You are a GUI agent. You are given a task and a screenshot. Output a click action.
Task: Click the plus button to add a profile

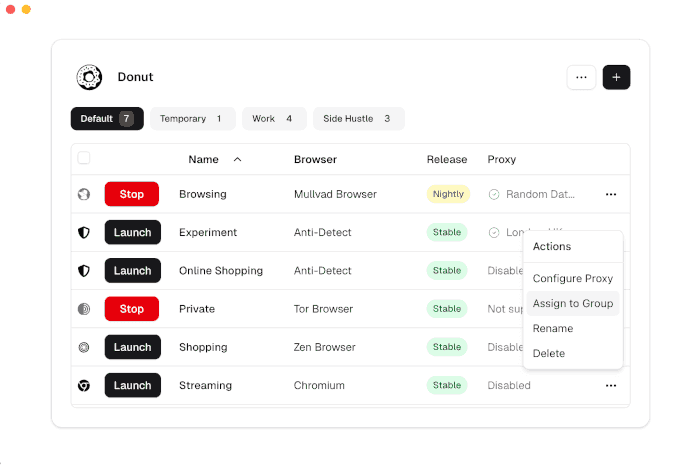pyautogui.click(x=616, y=77)
